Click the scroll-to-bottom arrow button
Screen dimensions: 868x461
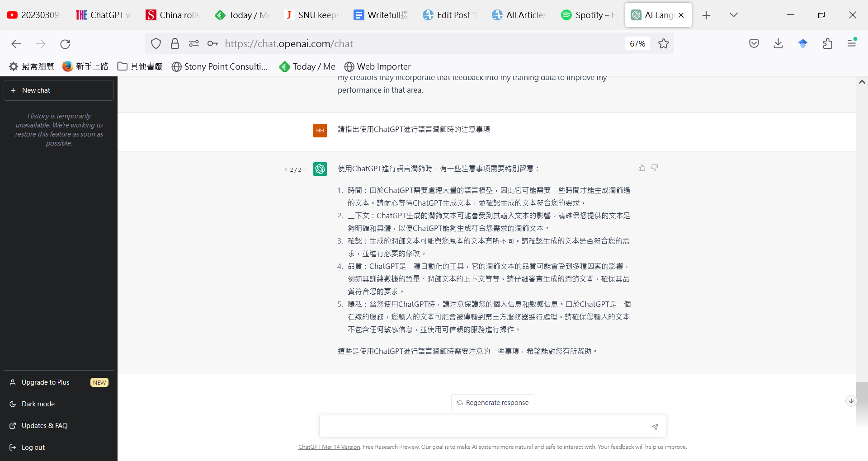[851, 401]
